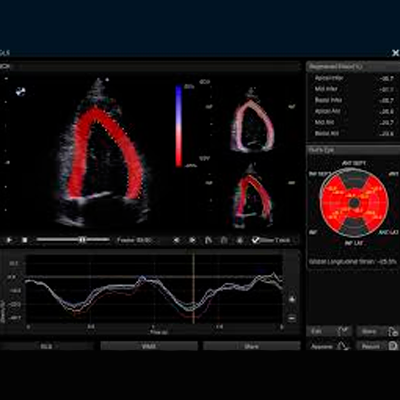400x400 pixels.
Task: Zoom in the strain curve graph
Action: pos(292,299)
